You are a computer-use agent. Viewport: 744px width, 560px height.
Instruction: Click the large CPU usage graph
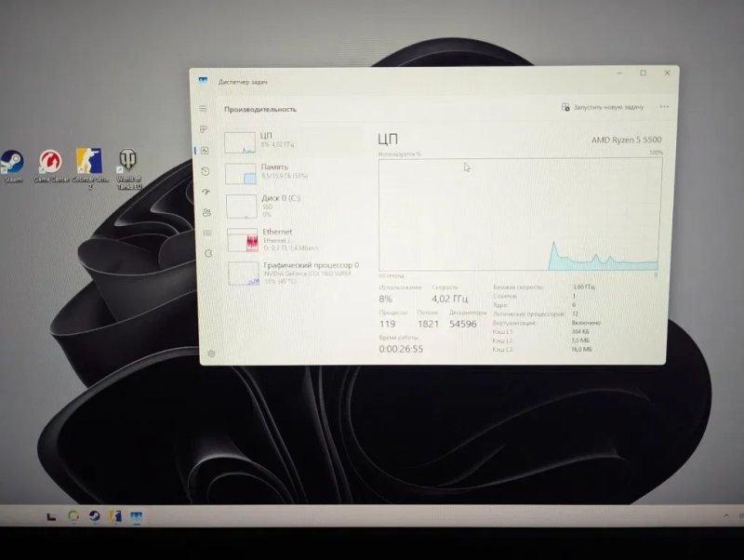[x=520, y=215]
